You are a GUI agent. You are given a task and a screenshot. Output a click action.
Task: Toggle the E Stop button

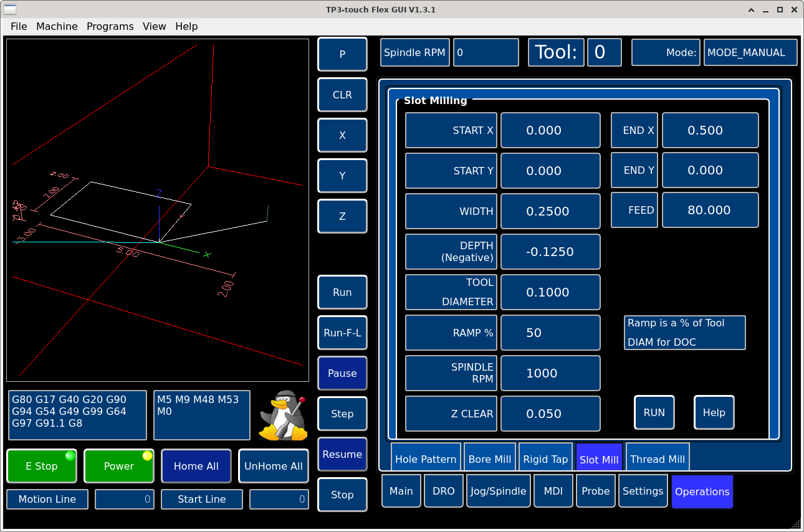click(42, 466)
